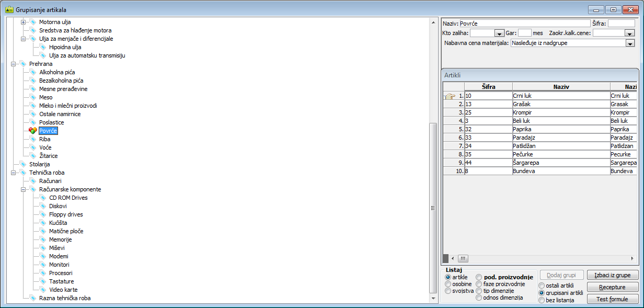Image resolution: width=644 pixels, height=308 pixels.
Task: Select the Voće category in tree
Action: [45, 147]
